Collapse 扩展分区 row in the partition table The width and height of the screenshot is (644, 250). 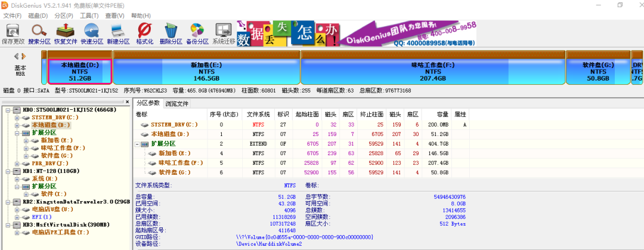[x=137, y=144]
